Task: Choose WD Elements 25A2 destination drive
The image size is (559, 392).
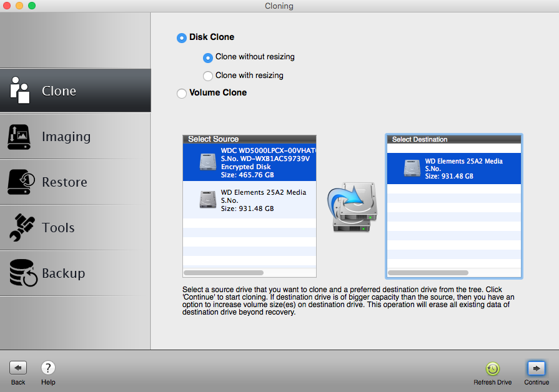Action: click(453, 169)
